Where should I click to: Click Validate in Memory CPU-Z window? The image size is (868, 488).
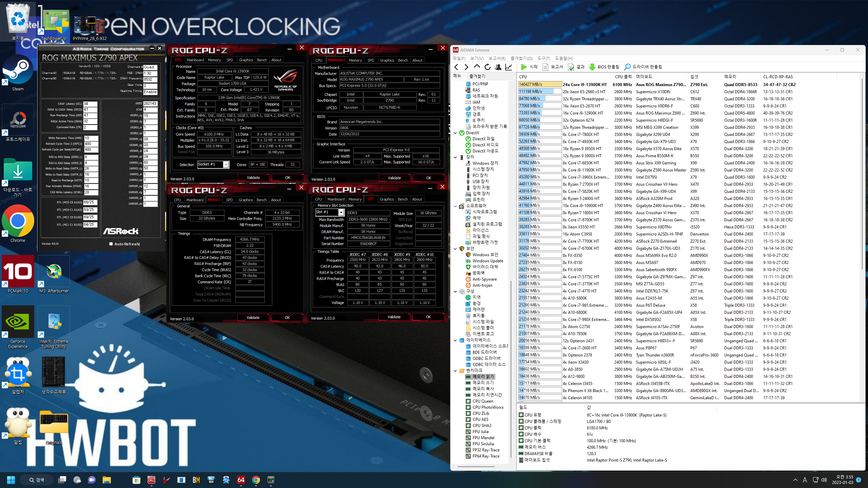[x=253, y=318]
